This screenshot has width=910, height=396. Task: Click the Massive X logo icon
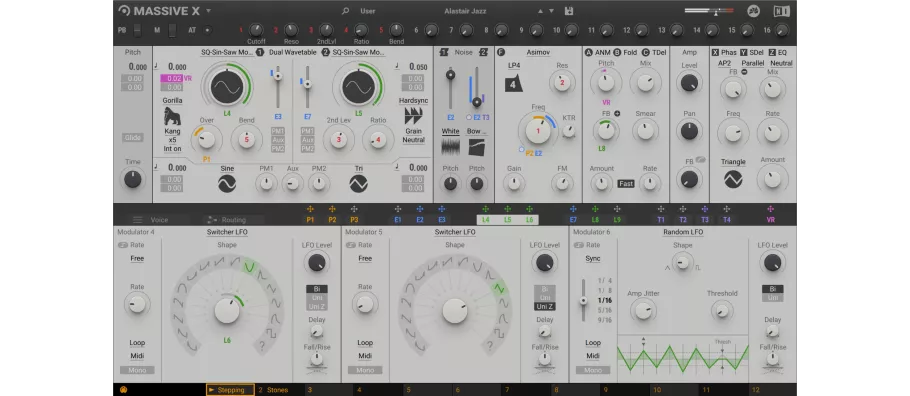124,10
